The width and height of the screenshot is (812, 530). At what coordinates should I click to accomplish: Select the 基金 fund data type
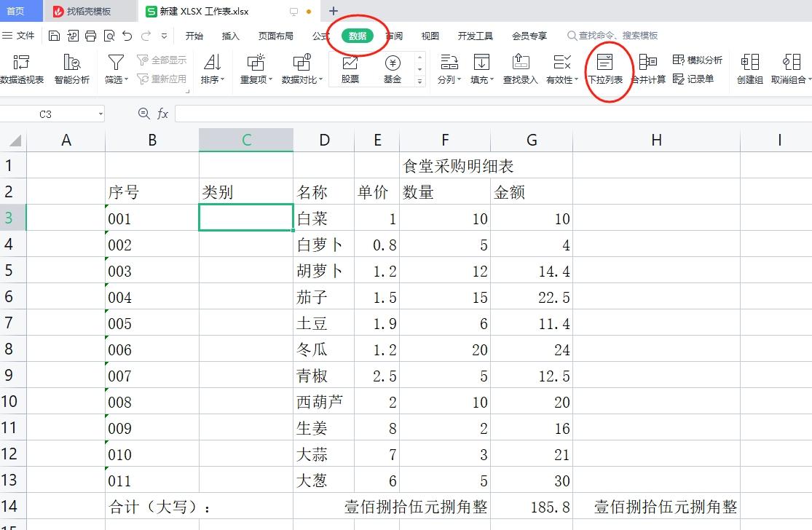(393, 69)
